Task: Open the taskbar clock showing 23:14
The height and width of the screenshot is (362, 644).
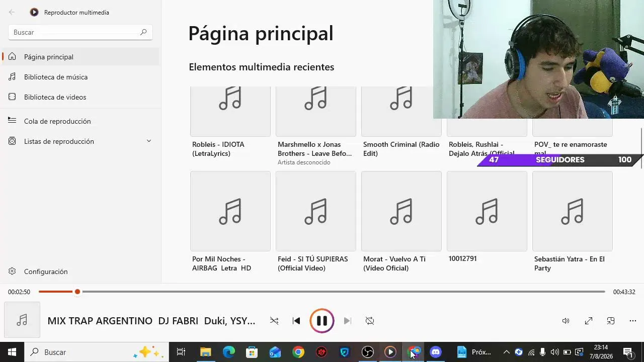Action: pos(601,352)
